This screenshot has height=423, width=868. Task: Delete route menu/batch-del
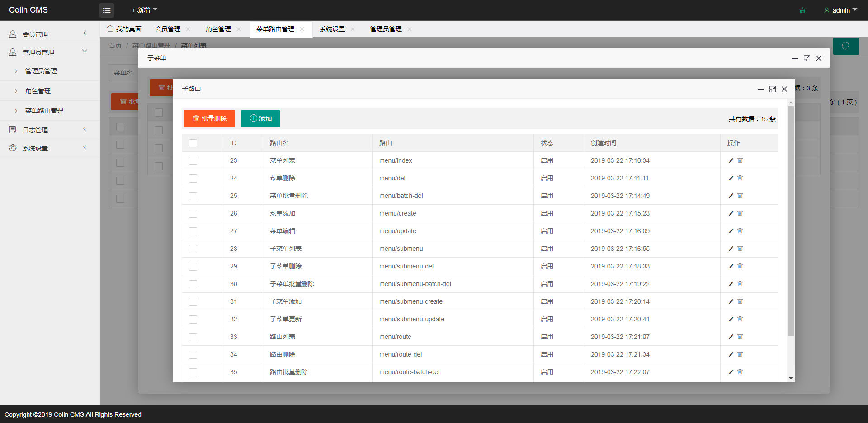click(x=740, y=196)
